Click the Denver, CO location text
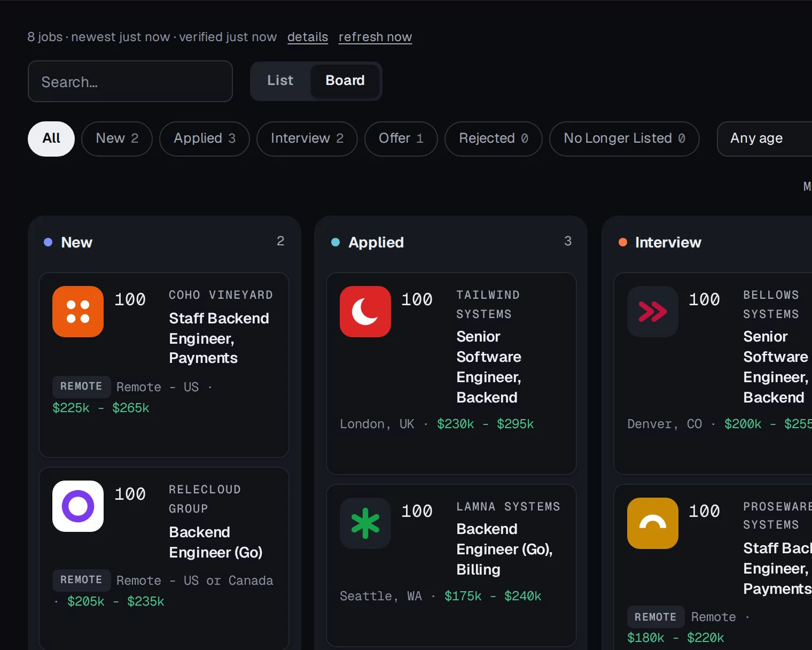Image resolution: width=812 pixels, height=650 pixels. 665,424
